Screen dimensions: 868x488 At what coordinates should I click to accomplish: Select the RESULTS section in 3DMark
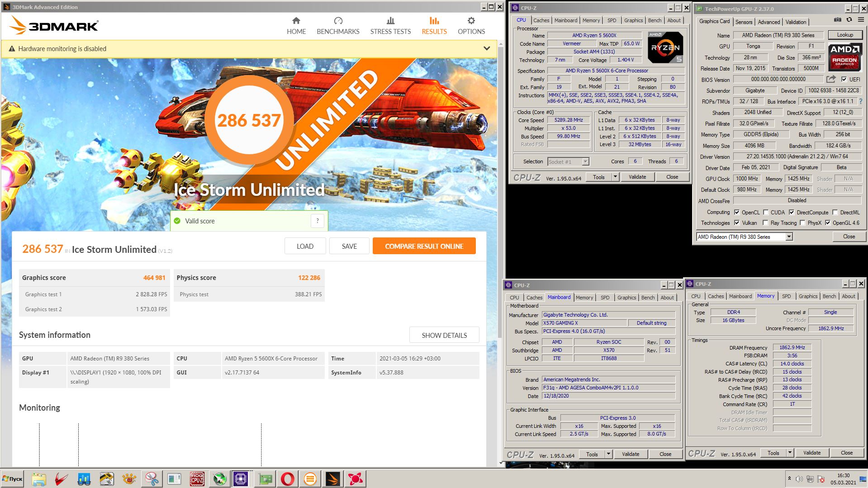click(434, 26)
